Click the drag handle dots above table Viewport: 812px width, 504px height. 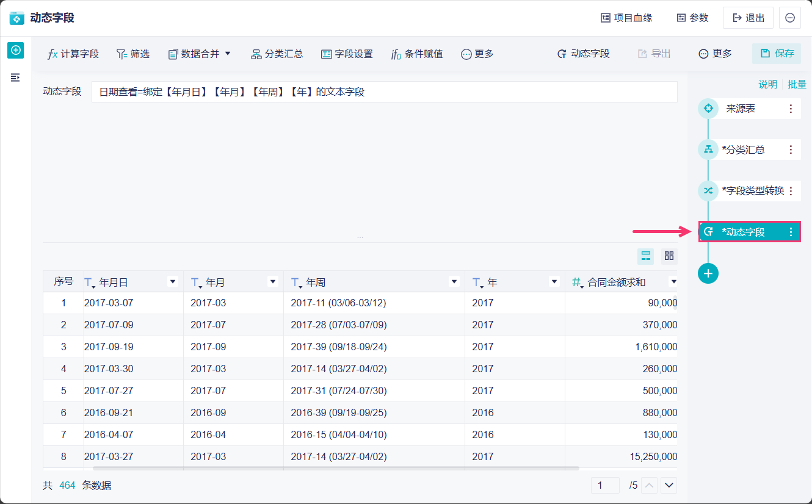click(360, 237)
